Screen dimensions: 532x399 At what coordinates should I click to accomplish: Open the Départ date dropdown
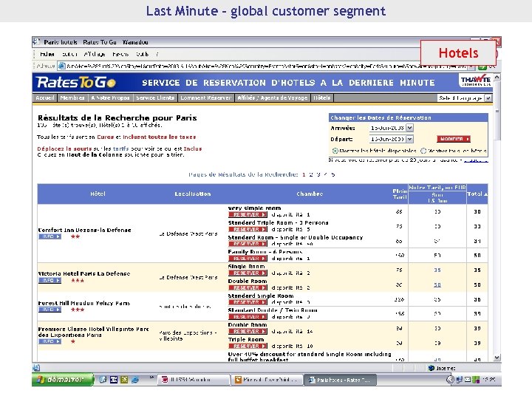(410, 139)
